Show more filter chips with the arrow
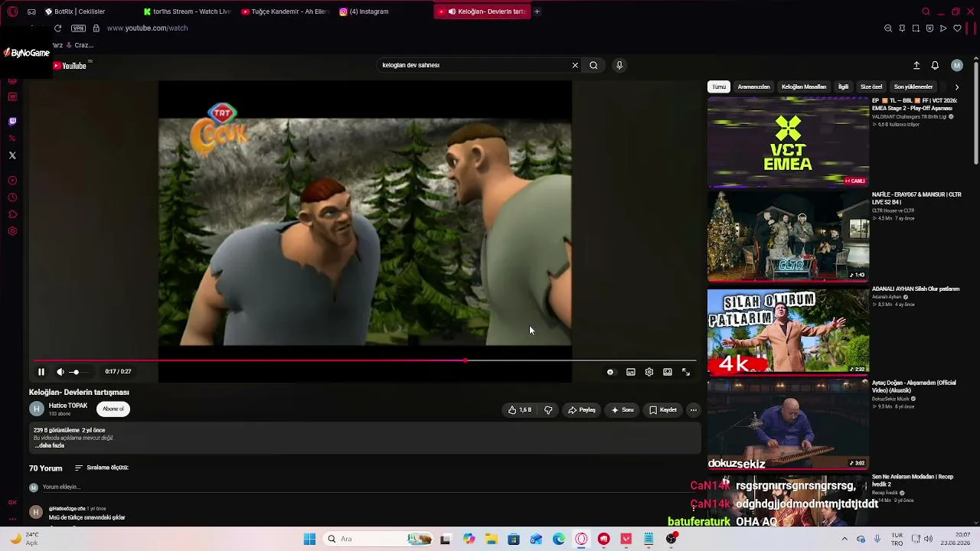Viewport: 980px width, 551px height. point(956,87)
